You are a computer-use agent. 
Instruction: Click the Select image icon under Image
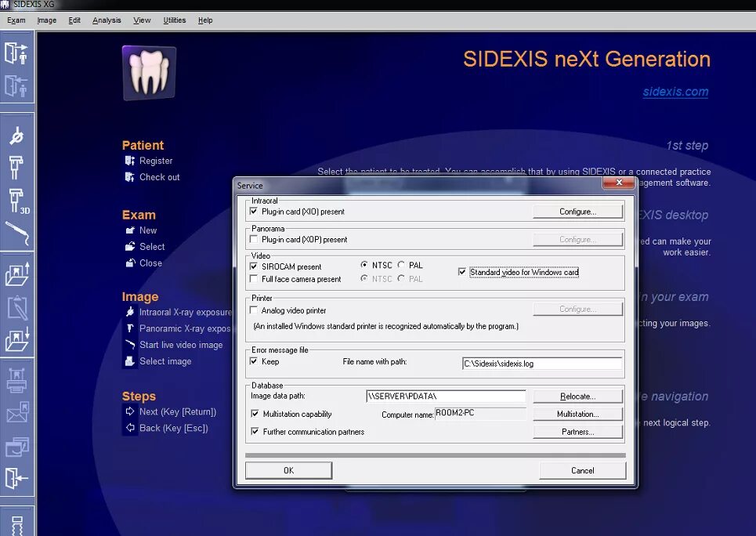coord(130,361)
